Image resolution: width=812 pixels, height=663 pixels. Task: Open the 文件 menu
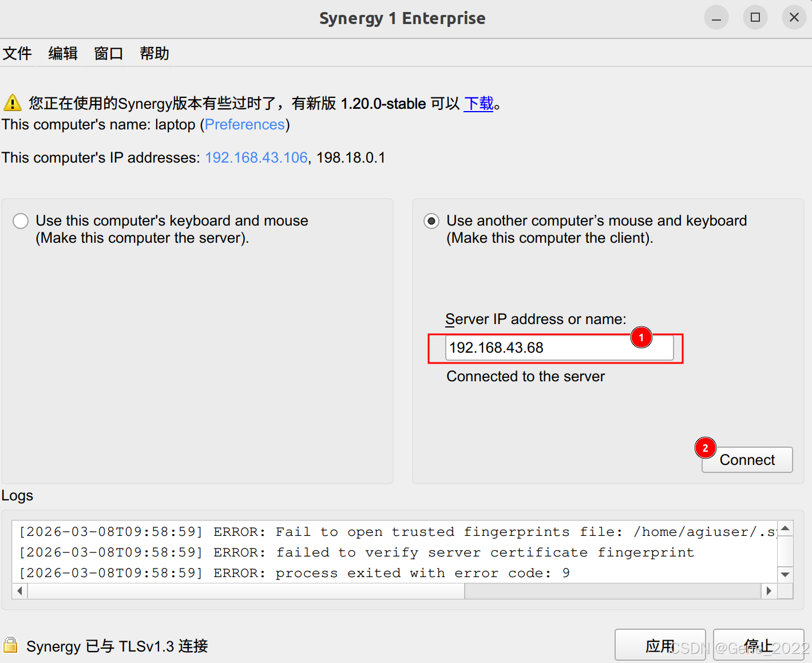coord(17,53)
